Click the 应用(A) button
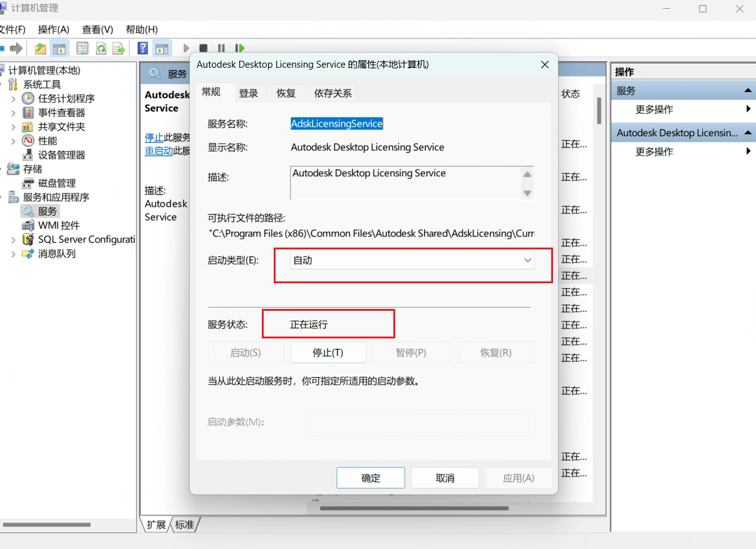 pyautogui.click(x=519, y=478)
